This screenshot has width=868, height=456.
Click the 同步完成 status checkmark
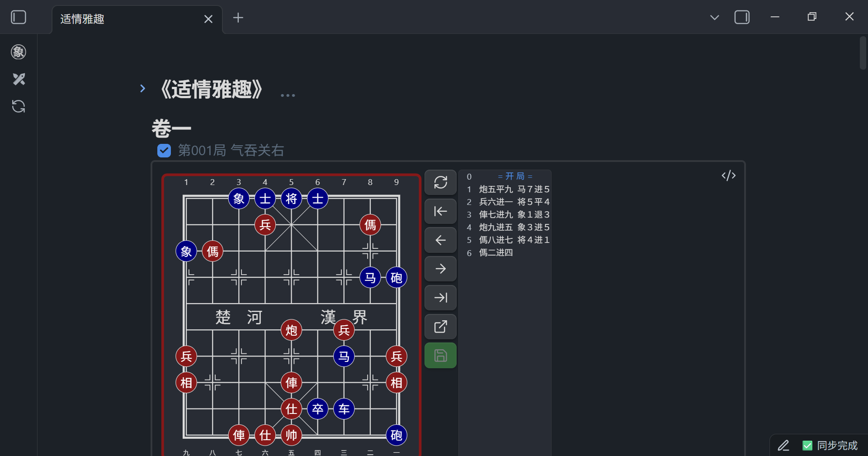tap(807, 445)
